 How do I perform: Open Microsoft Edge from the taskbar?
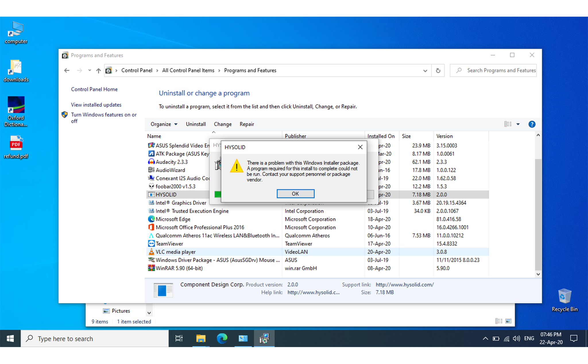[x=222, y=339]
